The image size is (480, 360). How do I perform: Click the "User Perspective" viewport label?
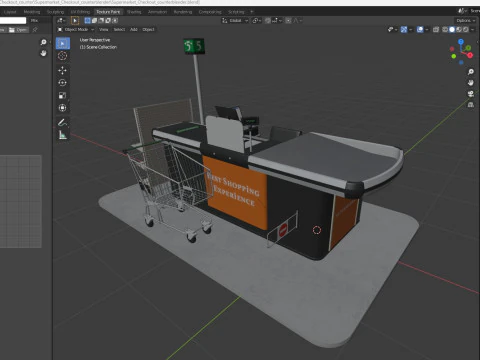pyautogui.click(x=95, y=40)
